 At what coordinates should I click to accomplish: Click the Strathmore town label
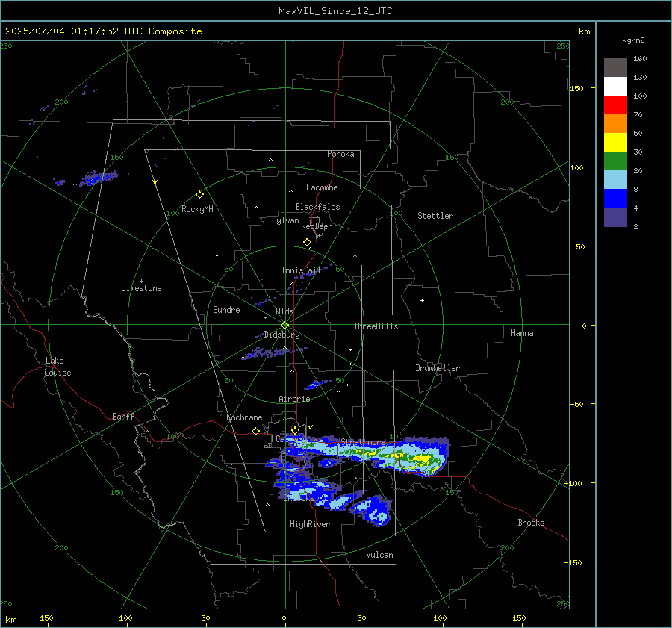[x=364, y=442]
